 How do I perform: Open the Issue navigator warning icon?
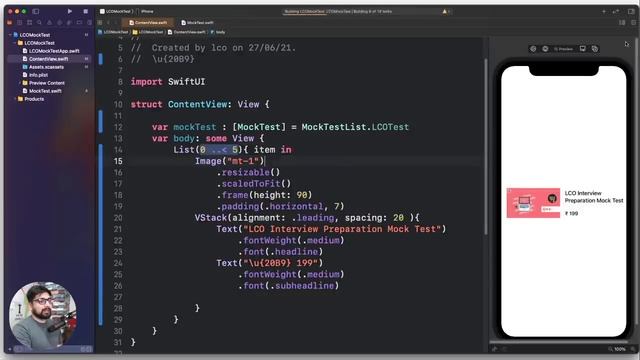(49, 22)
